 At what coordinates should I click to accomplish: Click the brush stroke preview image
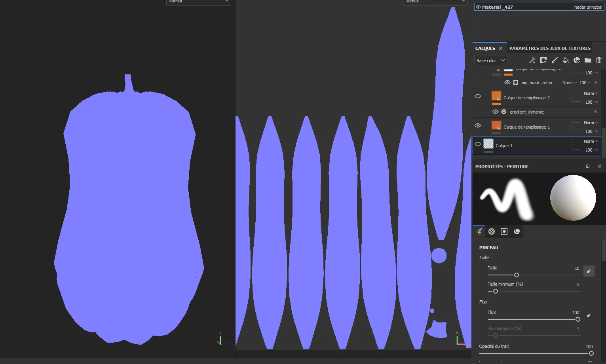point(507,199)
